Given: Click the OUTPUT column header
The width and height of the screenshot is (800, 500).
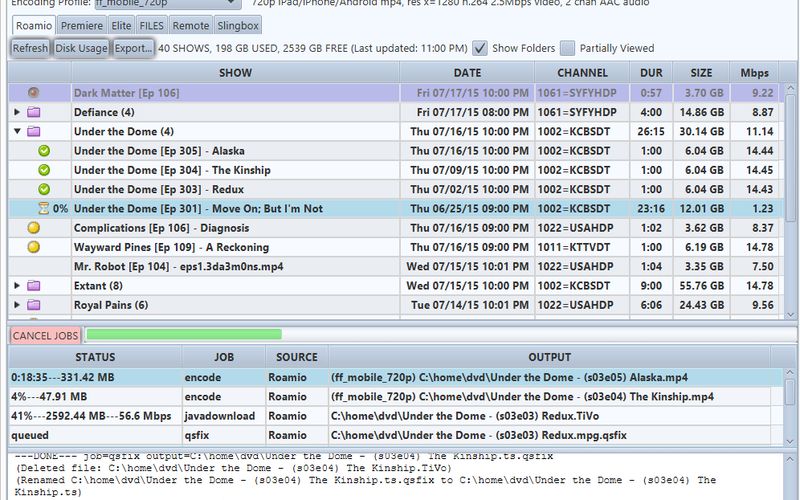Looking at the screenshot, I should coord(549,357).
